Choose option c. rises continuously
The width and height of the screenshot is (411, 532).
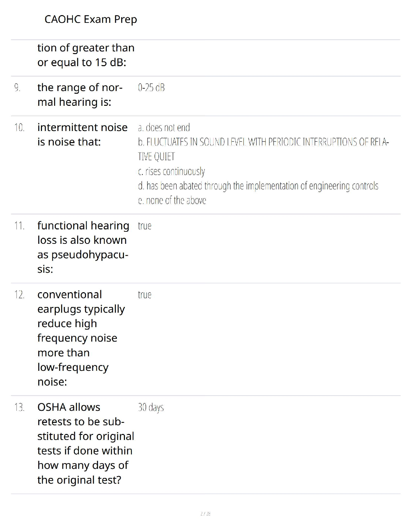[x=171, y=171]
